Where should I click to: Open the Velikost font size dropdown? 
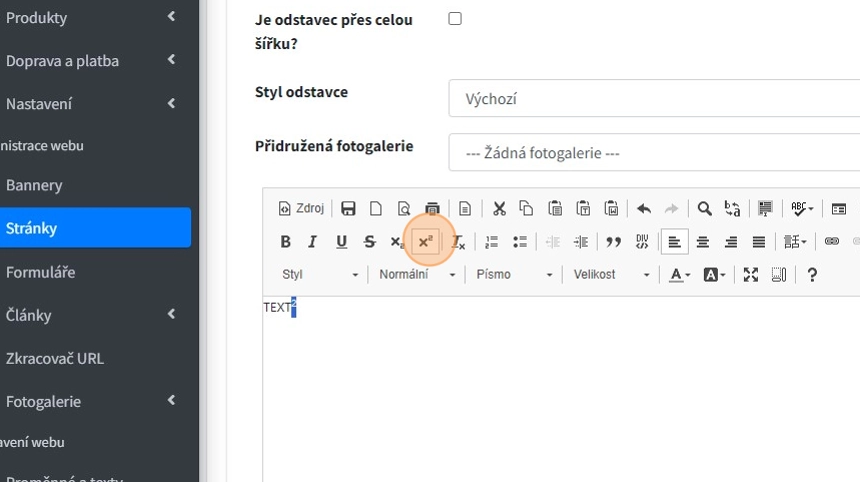(612, 275)
